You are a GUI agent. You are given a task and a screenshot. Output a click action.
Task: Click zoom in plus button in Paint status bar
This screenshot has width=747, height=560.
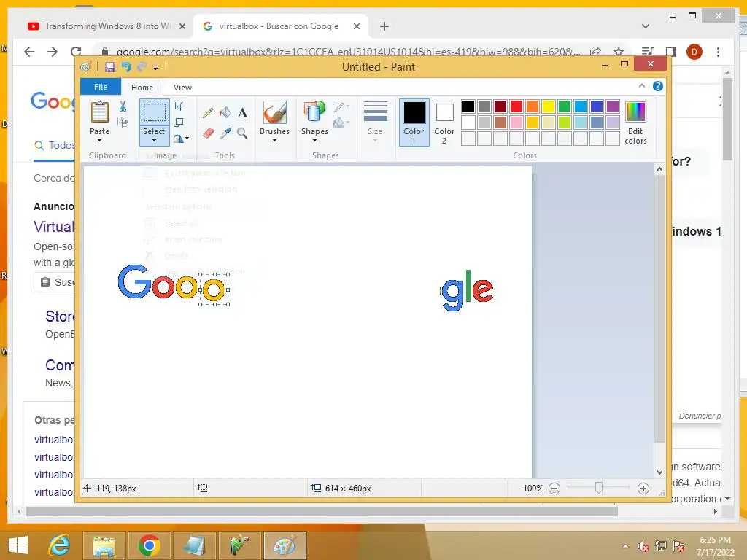click(643, 489)
